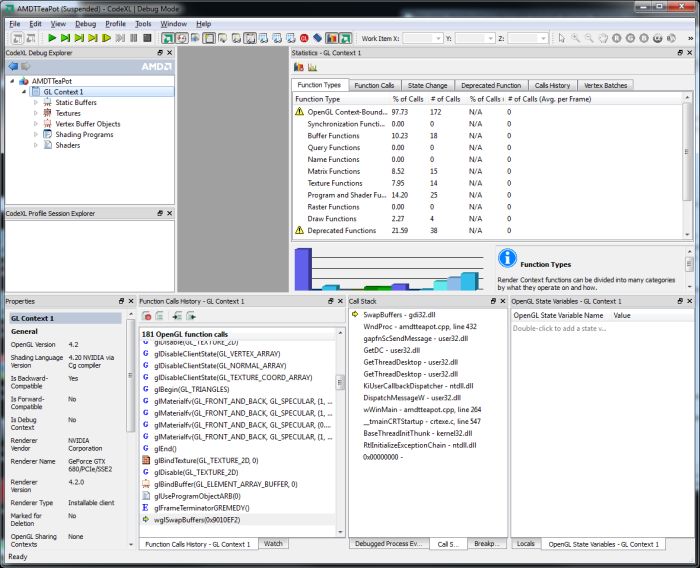Expand the Shaders node
The image size is (700, 568).
36,145
